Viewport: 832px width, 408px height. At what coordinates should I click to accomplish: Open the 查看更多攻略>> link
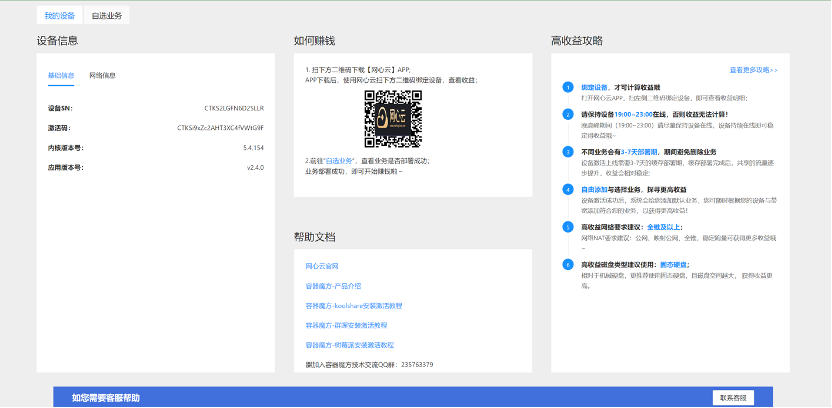click(753, 70)
